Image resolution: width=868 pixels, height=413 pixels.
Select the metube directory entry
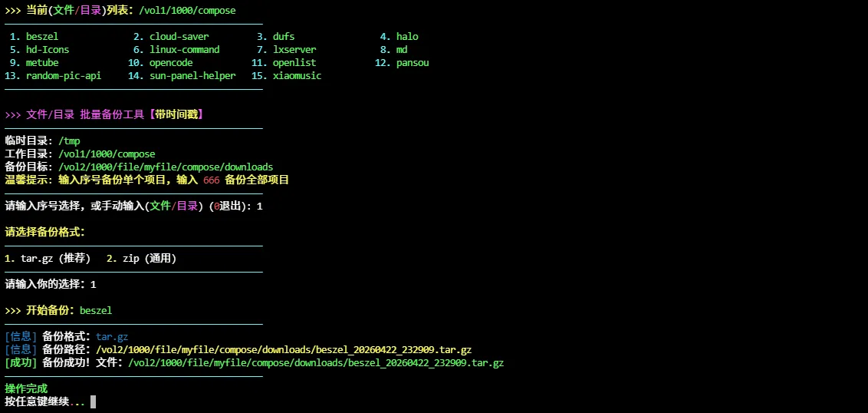(x=41, y=62)
